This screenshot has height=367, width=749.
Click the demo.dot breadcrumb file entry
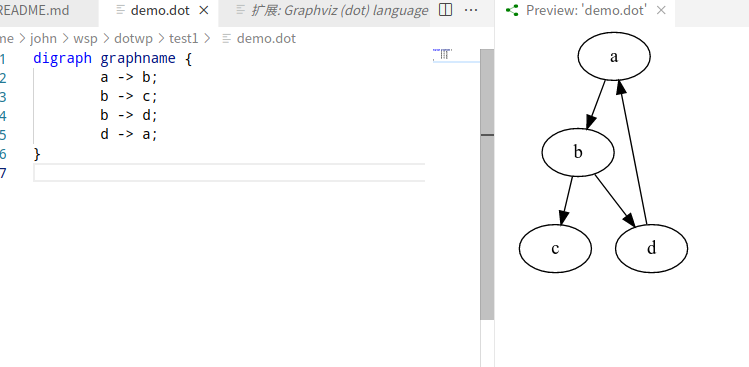tap(266, 38)
